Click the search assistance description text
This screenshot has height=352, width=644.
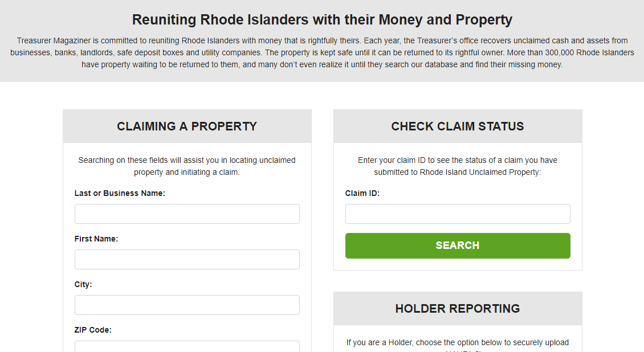[x=187, y=166]
